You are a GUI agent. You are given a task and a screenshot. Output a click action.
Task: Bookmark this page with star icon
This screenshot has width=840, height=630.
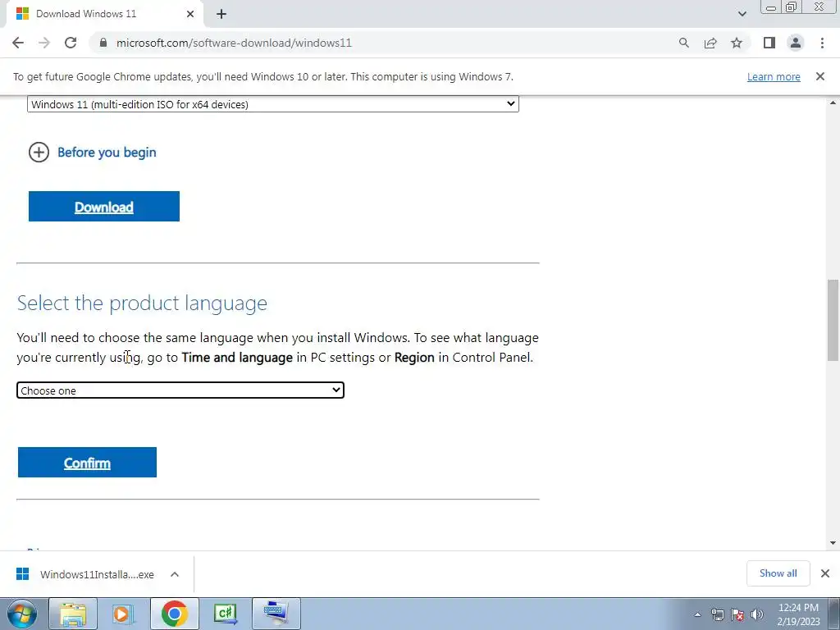(737, 43)
